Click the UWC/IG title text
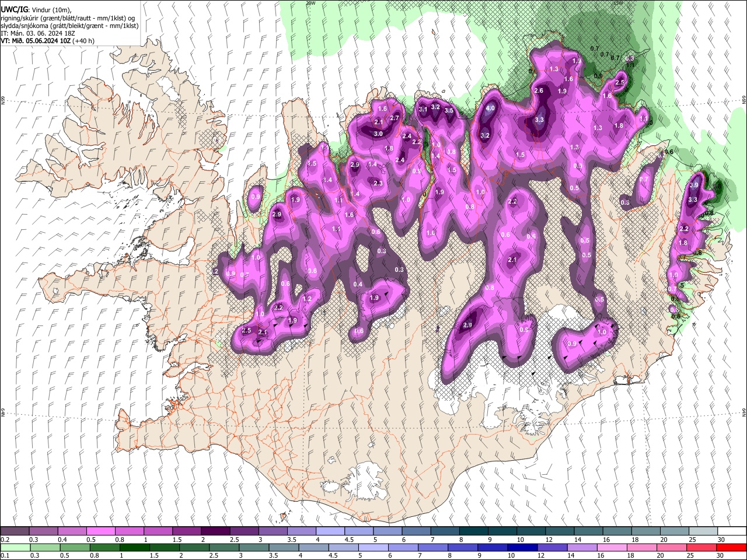This screenshot has height=560, width=747. 14,10
